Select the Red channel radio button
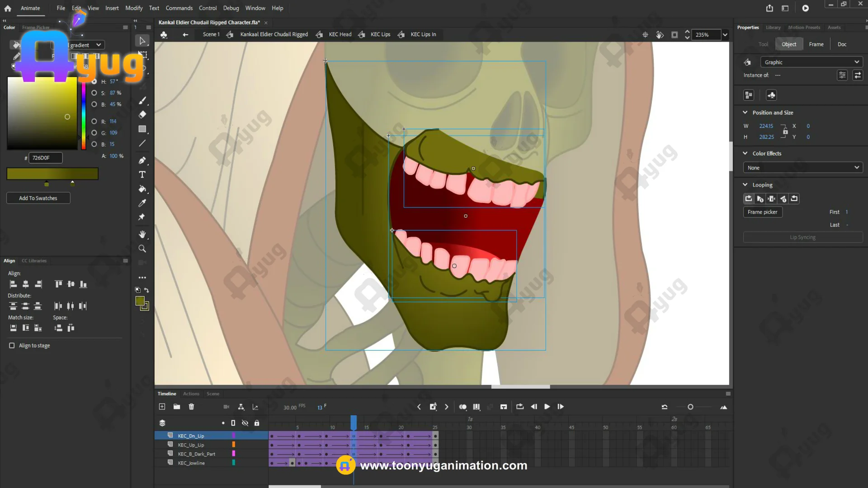Screen dimensions: 868x488 [x=94, y=121]
